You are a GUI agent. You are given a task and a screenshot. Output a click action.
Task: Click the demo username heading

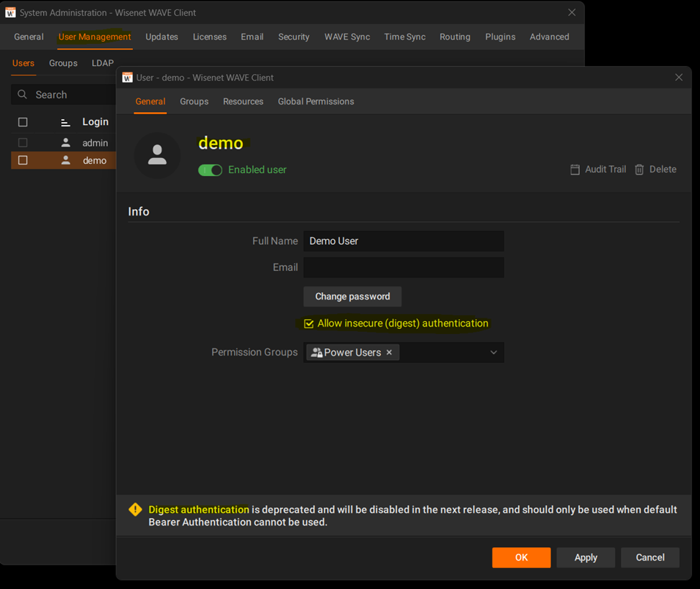pos(221,143)
